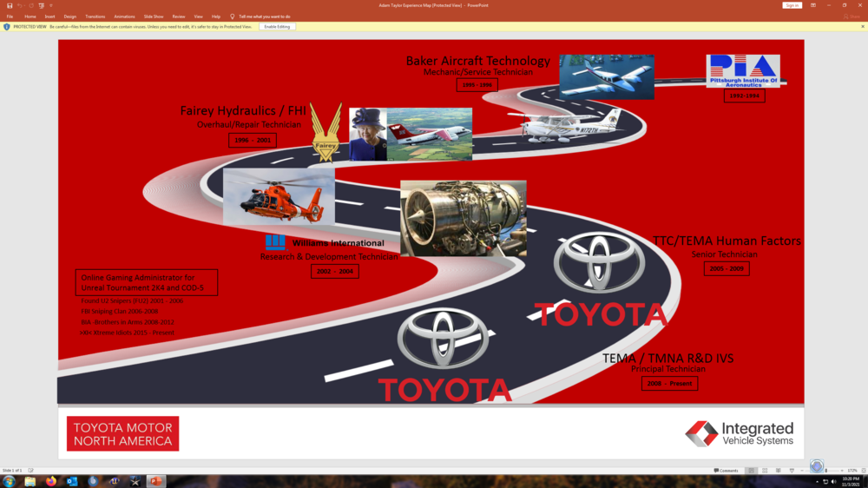Viewport: 868px width, 488px height.
Task: Open the View ribbon tab
Action: [198, 16]
